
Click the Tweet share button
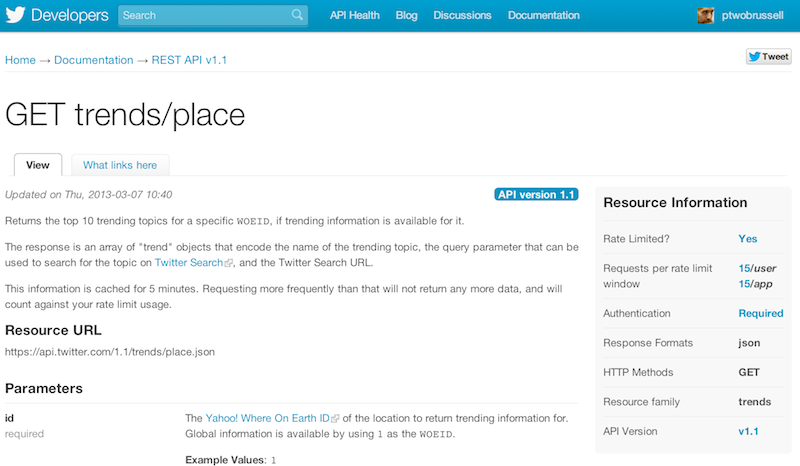point(769,57)
